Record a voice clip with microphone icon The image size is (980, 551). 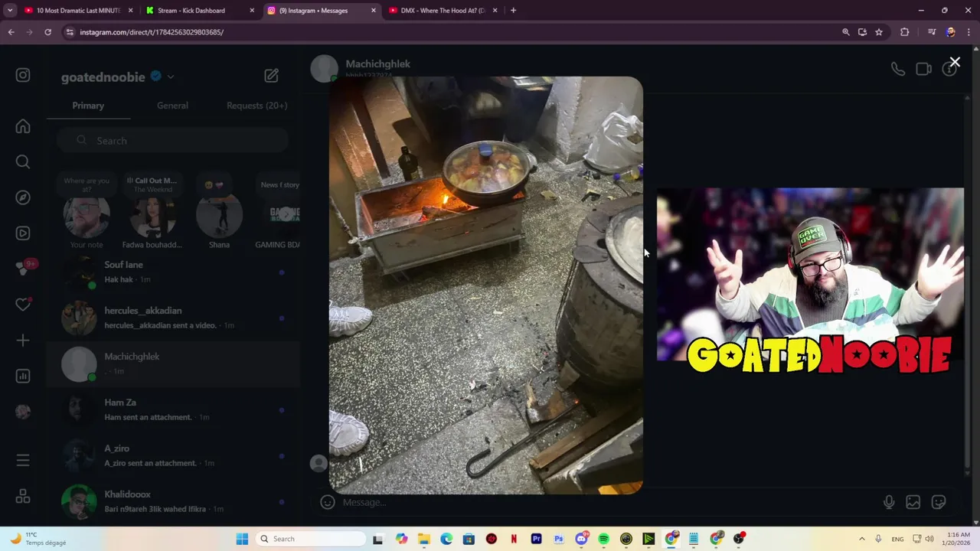[x=889, y=502]
